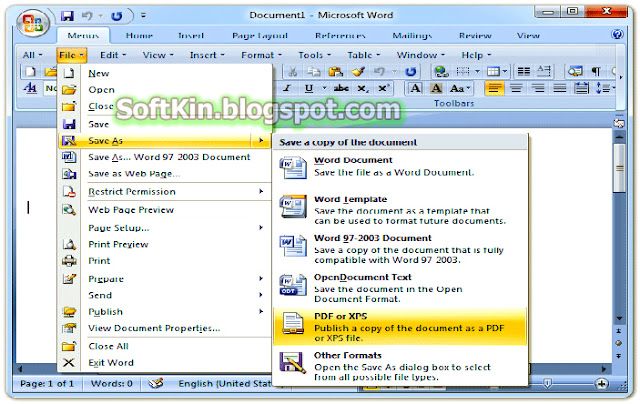Choose Open from the File menu
The height and width of the screenshot is (404, 640).
(165, 90)
